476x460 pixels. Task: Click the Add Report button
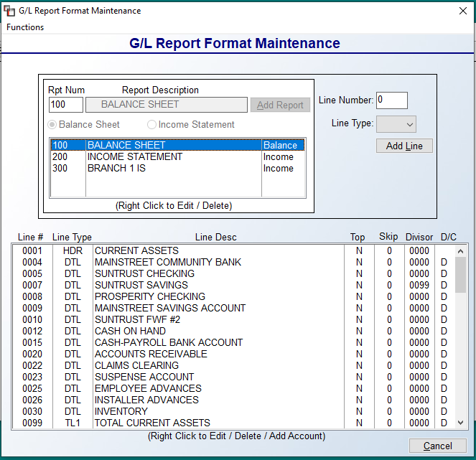280,105
